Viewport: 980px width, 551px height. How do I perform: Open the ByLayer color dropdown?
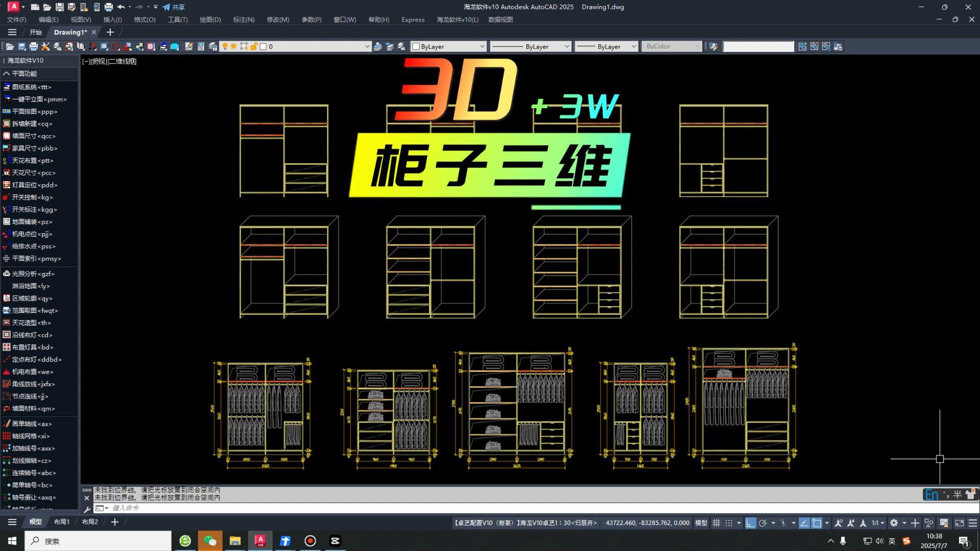point(449,46)
